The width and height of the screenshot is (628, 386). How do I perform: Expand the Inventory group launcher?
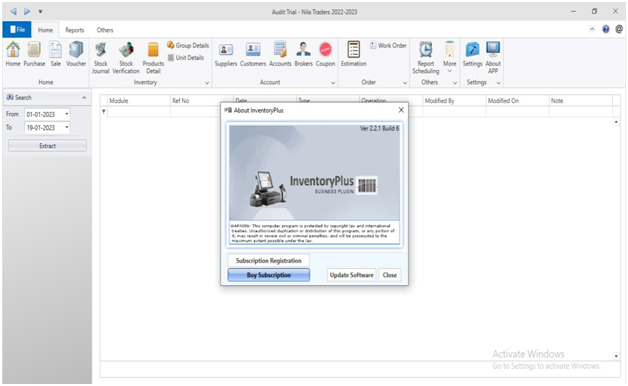pos(207,83)
